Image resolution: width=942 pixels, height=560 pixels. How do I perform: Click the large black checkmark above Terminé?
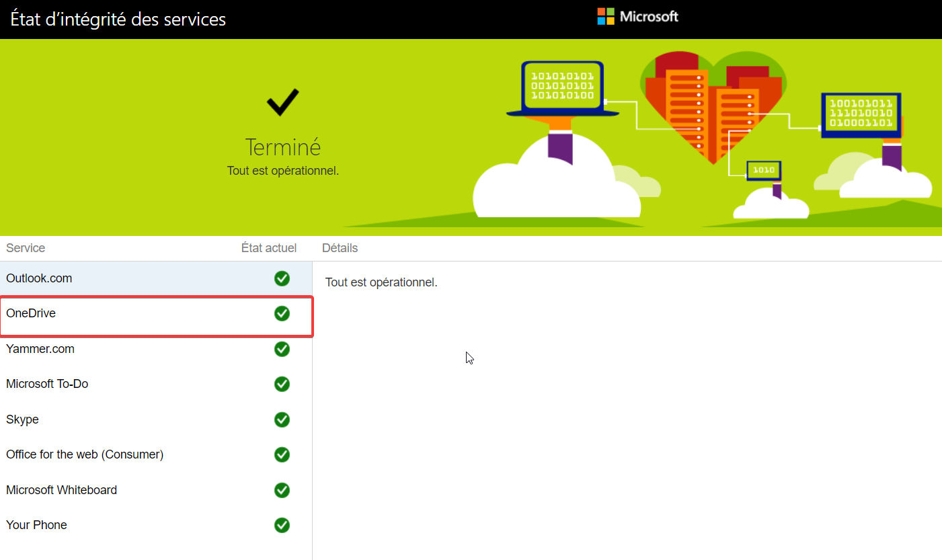(x=283, y=102)
